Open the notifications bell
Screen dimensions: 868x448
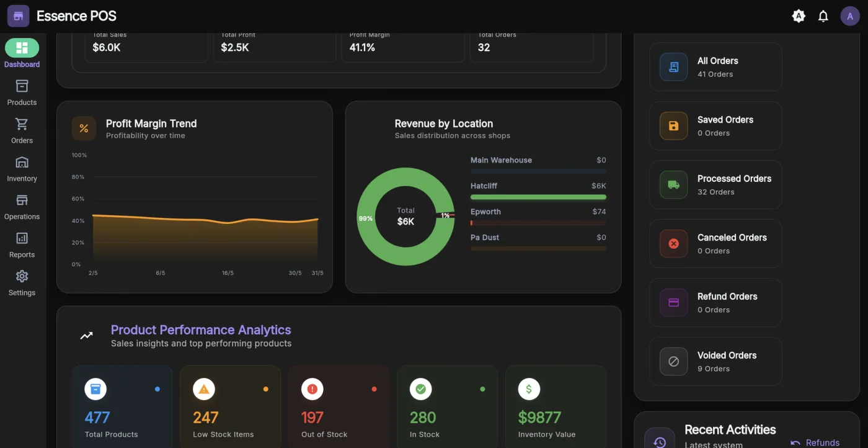point(823,16)
